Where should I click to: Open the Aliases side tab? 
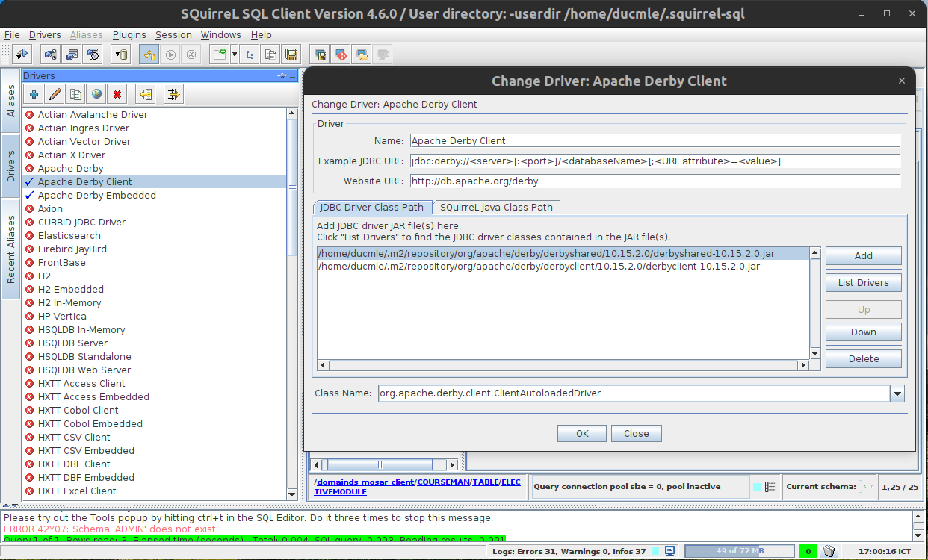[11, 102]
